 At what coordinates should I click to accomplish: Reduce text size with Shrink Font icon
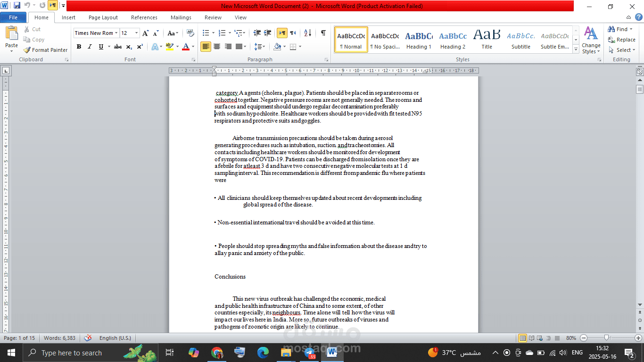point(156,33)
